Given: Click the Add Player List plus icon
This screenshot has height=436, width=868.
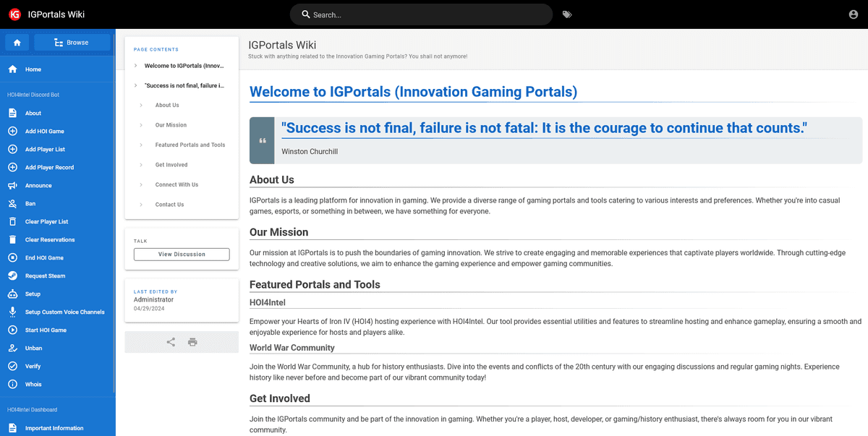Looking at the screenshot, I should point(12,149).
